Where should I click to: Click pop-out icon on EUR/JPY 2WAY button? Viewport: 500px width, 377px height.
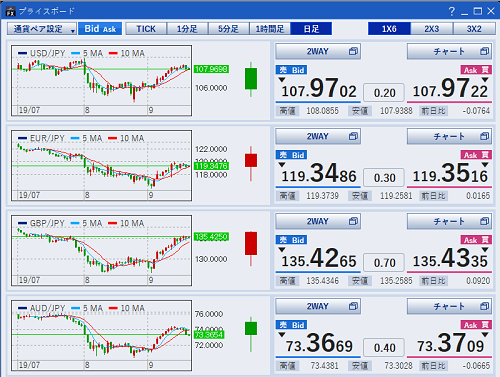(x=353, y=136)
